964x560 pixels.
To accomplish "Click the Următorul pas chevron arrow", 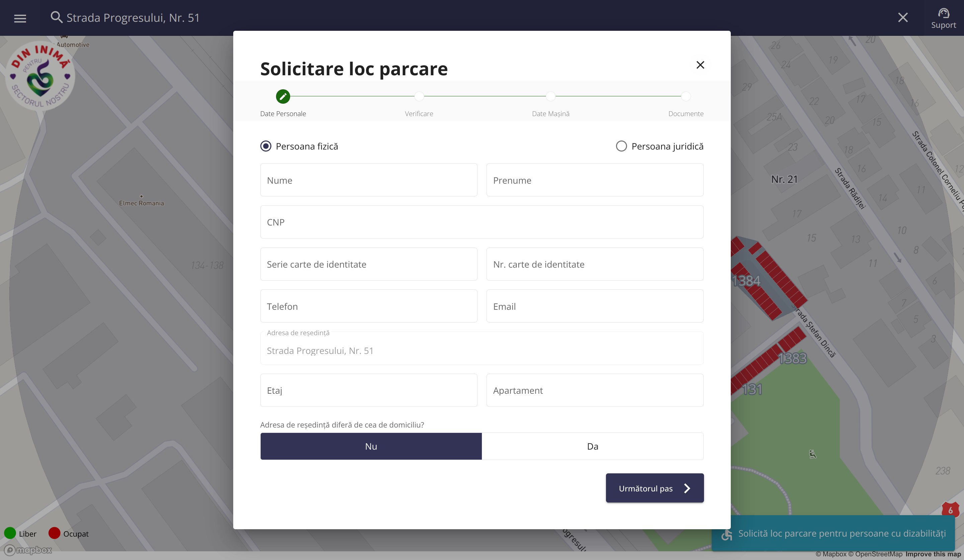I will (687, 488).
